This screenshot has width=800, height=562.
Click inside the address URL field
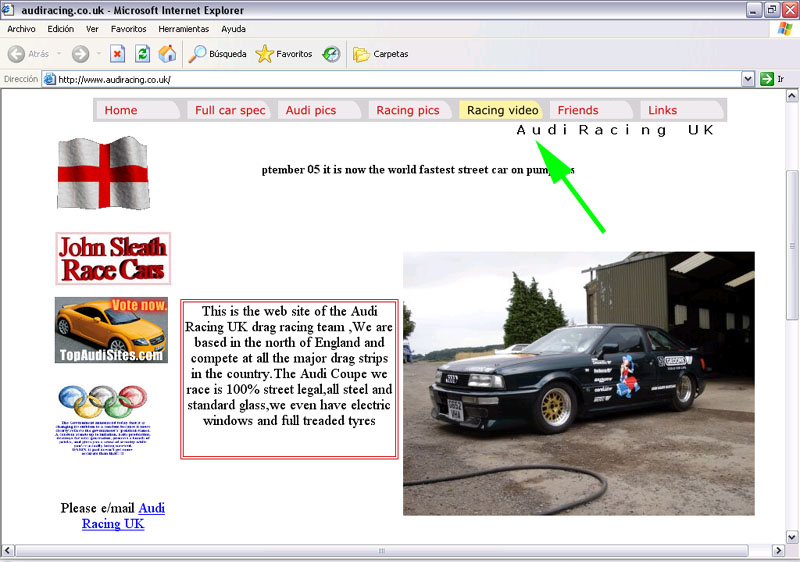pos(398,79)
